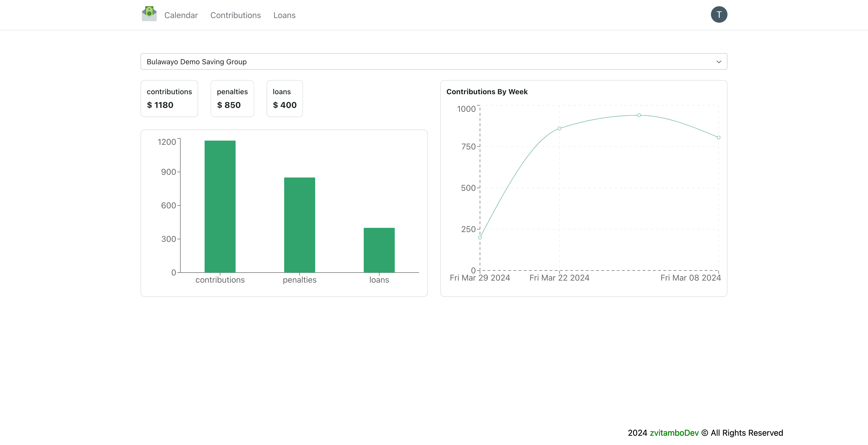Click the money envelope app logo
The image size is (868, 445).
tap(149, 14)
